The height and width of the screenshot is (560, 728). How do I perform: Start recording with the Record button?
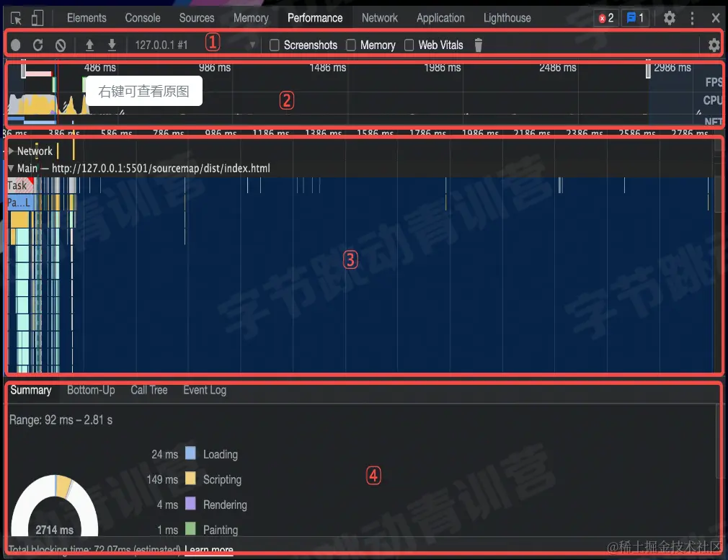coord(15,45)
